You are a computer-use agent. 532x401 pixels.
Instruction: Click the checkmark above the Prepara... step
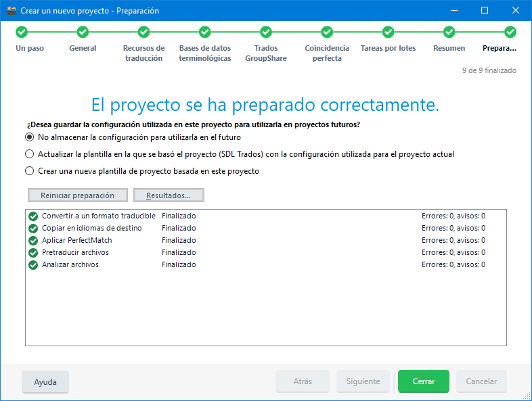pos(510,32)
